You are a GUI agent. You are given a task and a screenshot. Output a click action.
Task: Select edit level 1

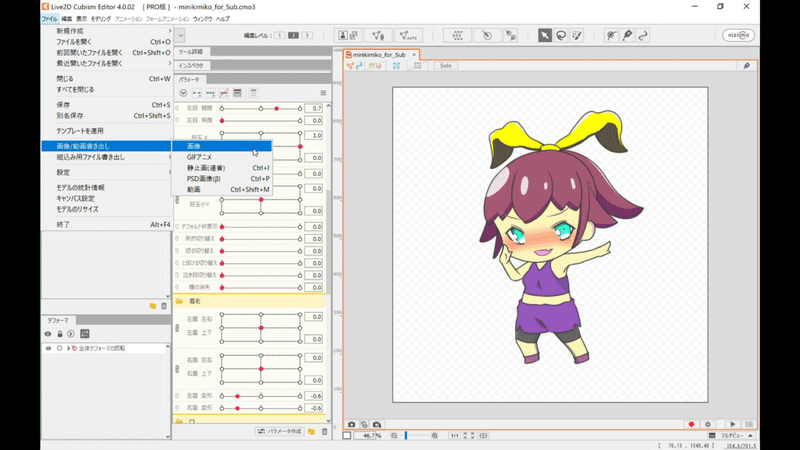coord(279,35)
